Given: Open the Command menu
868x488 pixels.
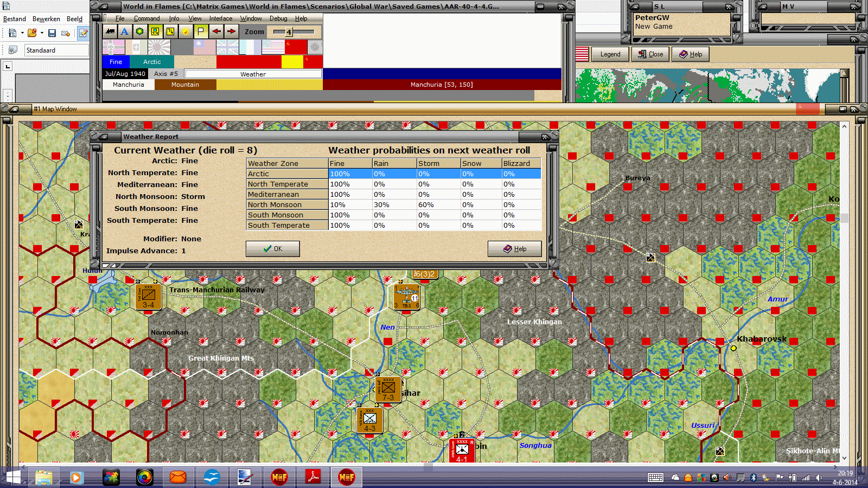Looking at the screenshot, I should coord(147,18).
